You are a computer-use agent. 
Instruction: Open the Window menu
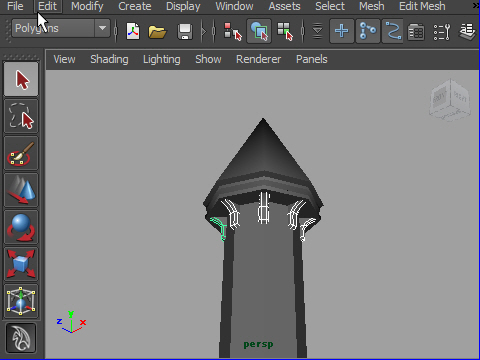pyautogui.click(x=234, y=6)
